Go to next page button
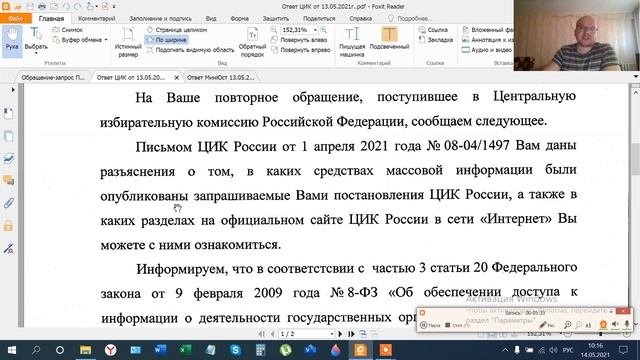 tap(340, 334)
